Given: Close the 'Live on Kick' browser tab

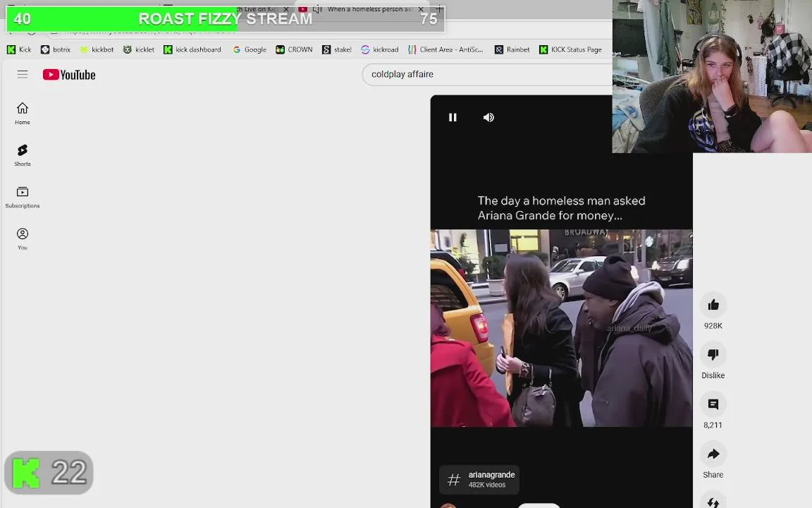Looking at the screenshot, I should [x=286, y=9].
